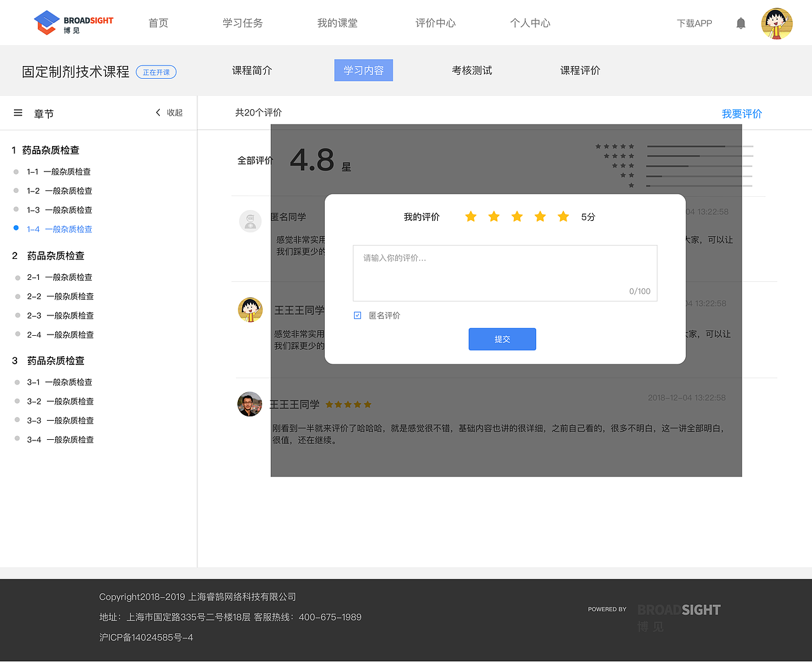Screen dimensions: 812x662
Task: Switch to the 考核测试 tab
Action: [472, 70]
